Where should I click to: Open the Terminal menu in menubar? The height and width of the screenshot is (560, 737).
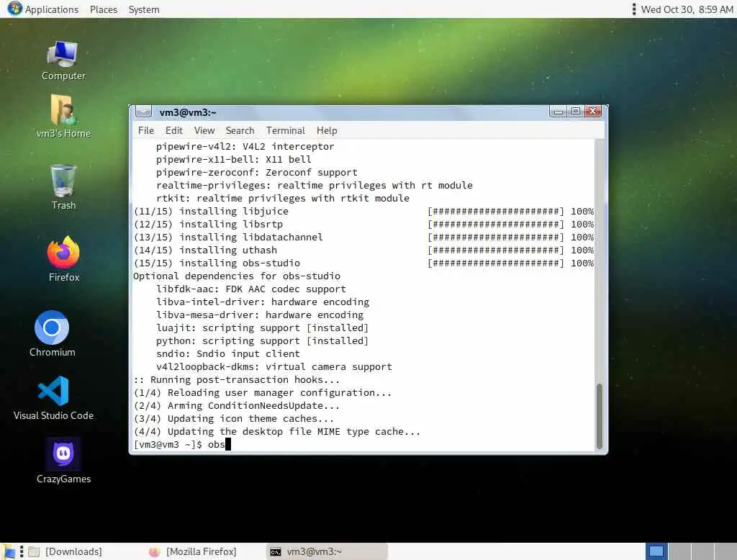coord(285,130)
